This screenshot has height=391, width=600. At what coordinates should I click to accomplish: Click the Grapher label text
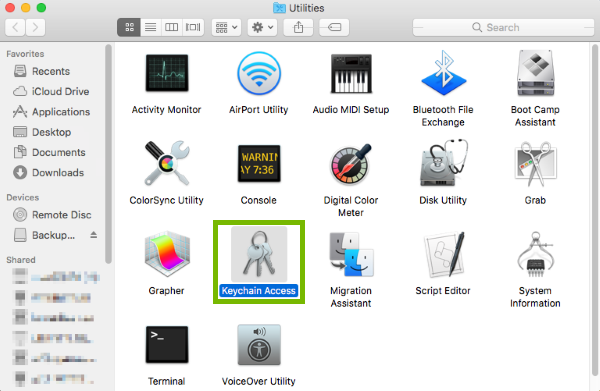166,291
